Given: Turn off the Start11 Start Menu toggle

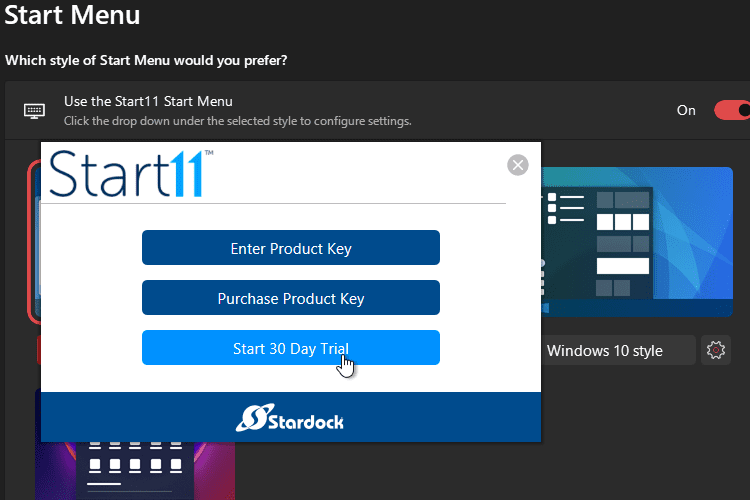Looking at the screenshot, I should tap(732, 110).
